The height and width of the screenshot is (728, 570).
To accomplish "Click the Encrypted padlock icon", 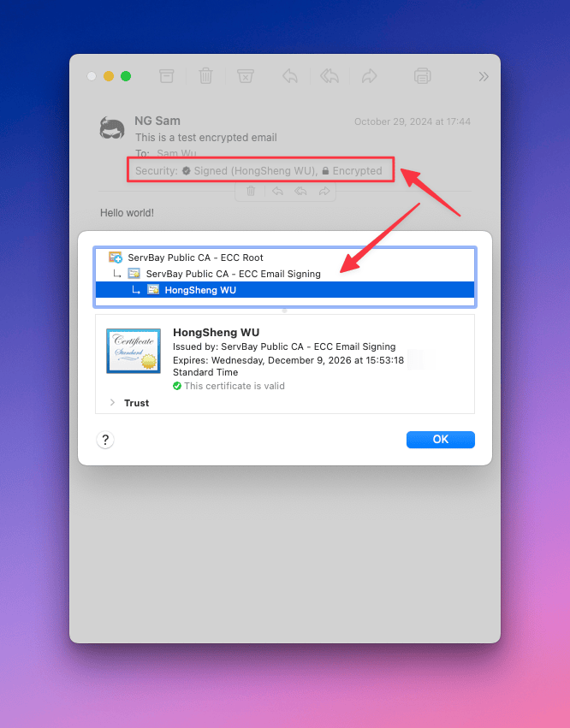I will (325, 171).
